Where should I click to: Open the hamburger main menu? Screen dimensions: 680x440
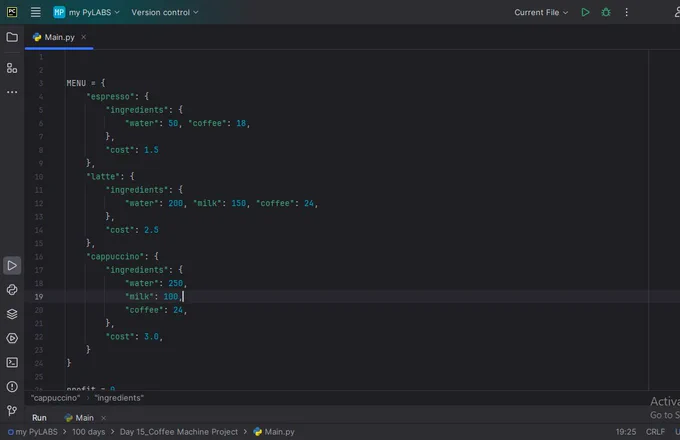(x=36, y=12)
